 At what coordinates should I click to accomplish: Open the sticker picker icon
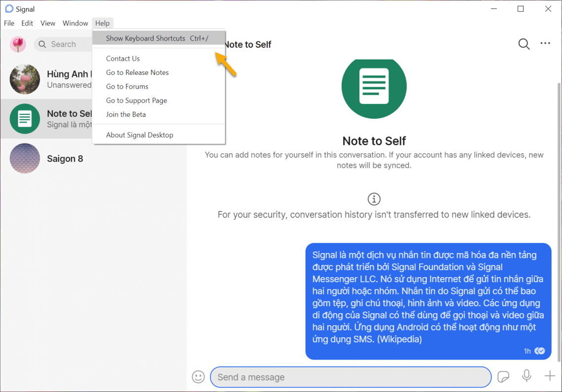[503, 377]
